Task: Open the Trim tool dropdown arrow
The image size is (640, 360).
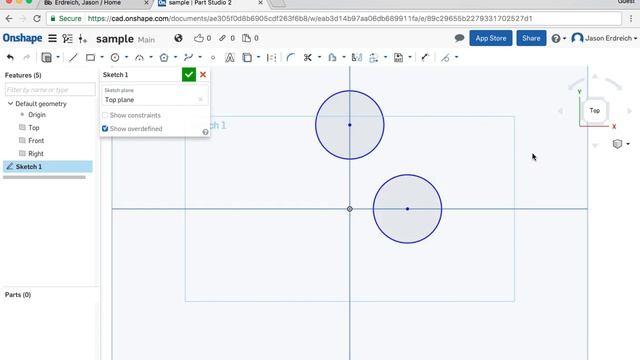Action: pyautogui.click(x=319, y=58)
